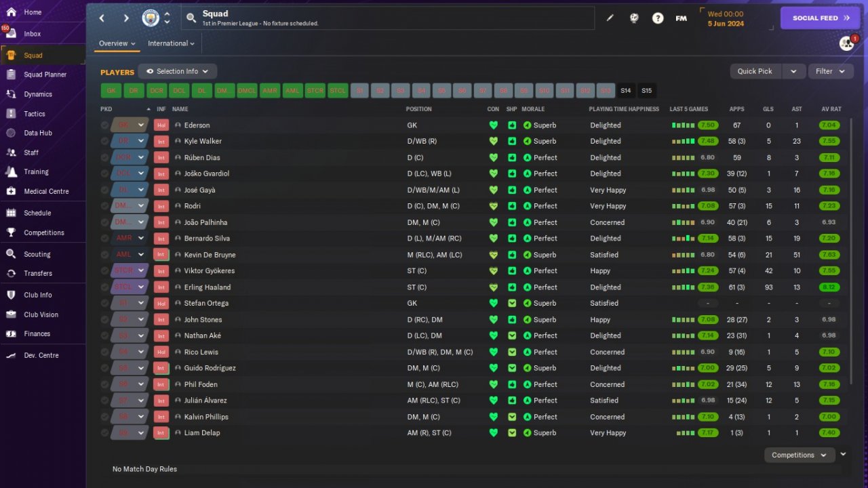Screen dimensions: 868x488
Task: Expand the Selection Info dropdown
Action: [178, 71]
